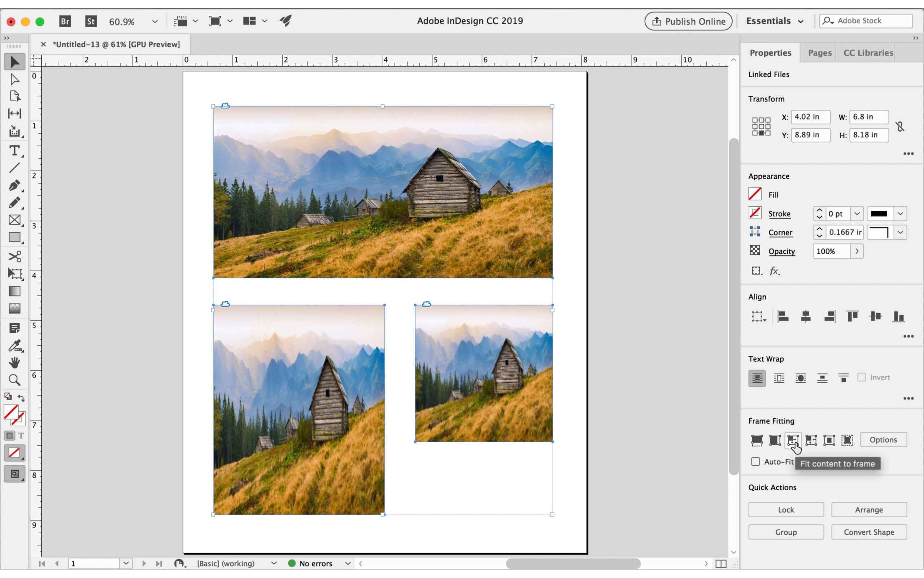
Task: Select the Note tool
Action: pos(14,328)
